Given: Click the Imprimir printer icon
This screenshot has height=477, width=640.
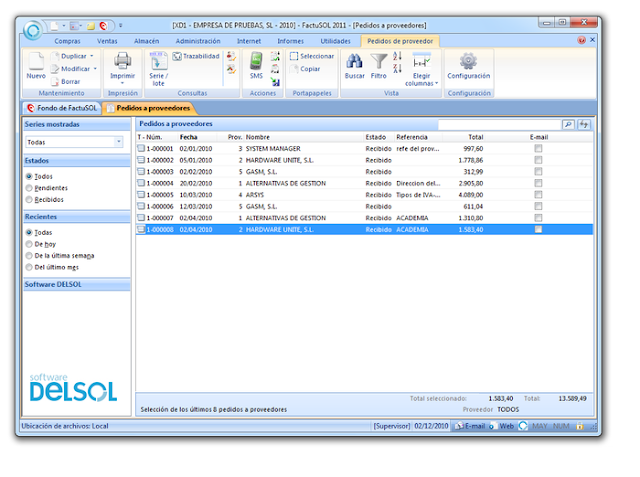Looking at the screenshot, I should tap(122, 61).
